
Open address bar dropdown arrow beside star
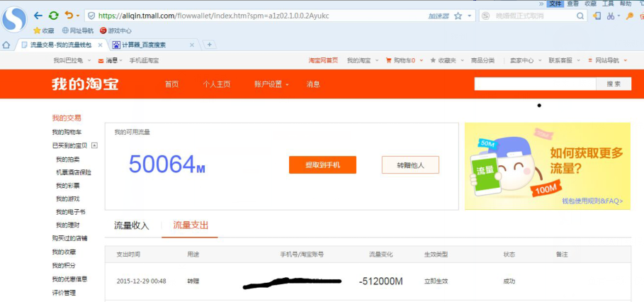click(470, 16)
